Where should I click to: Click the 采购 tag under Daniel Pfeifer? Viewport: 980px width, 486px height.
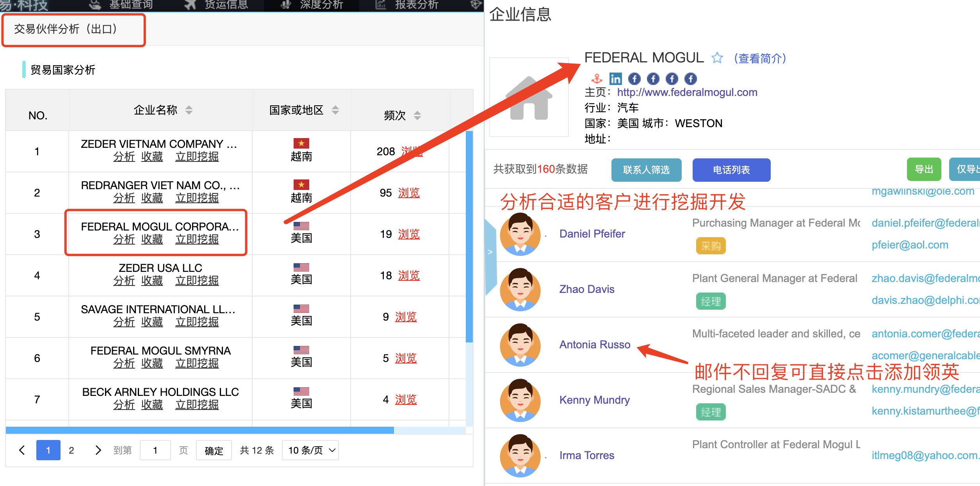[711, 246]
